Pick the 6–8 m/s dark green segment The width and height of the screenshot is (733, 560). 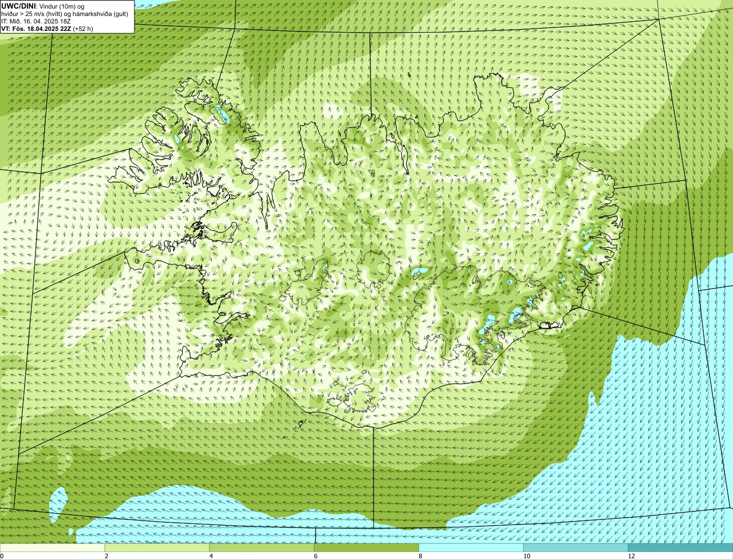367,548
